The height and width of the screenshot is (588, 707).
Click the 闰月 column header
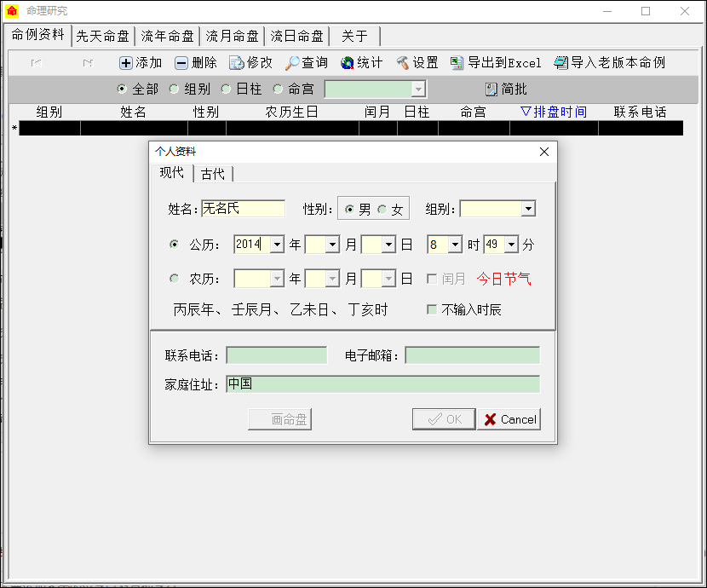(377, 112)
